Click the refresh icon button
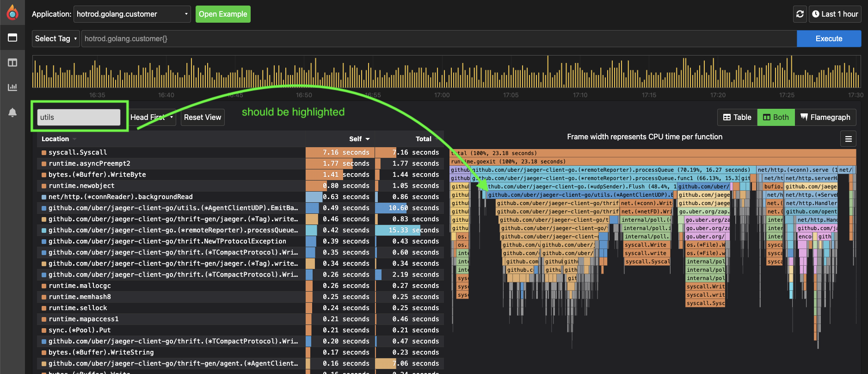This screenshot has width=868, height=374. pyautogui.click(x=800, y=14)
